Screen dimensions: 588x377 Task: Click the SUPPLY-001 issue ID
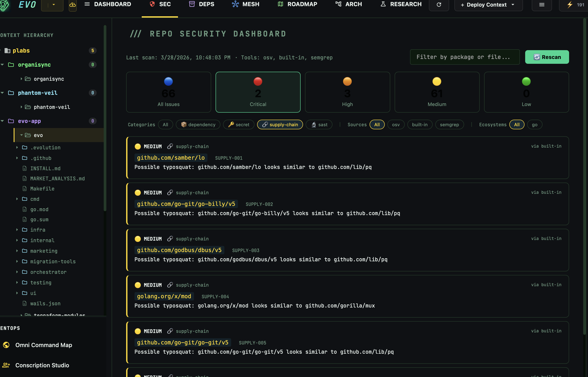pyautogui.click(x=229, y=158)
